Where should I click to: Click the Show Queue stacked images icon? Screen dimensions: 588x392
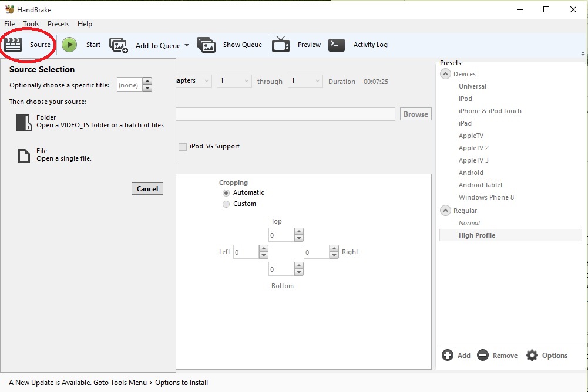point(206,45)
